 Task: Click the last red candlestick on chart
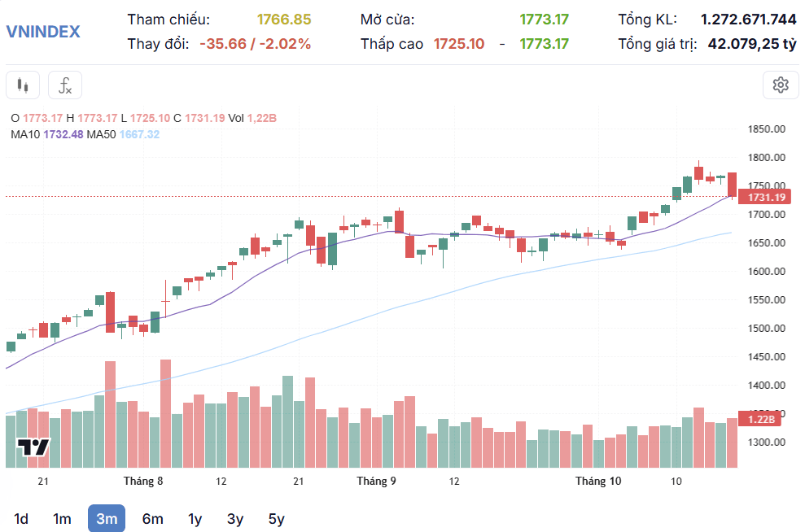tap(732, 185)
